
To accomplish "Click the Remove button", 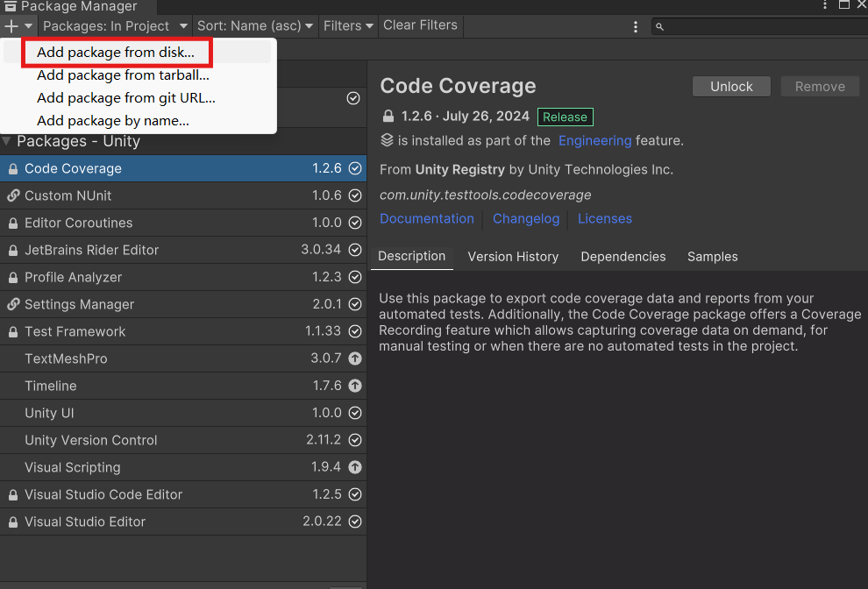I will [x=820, y=87].
